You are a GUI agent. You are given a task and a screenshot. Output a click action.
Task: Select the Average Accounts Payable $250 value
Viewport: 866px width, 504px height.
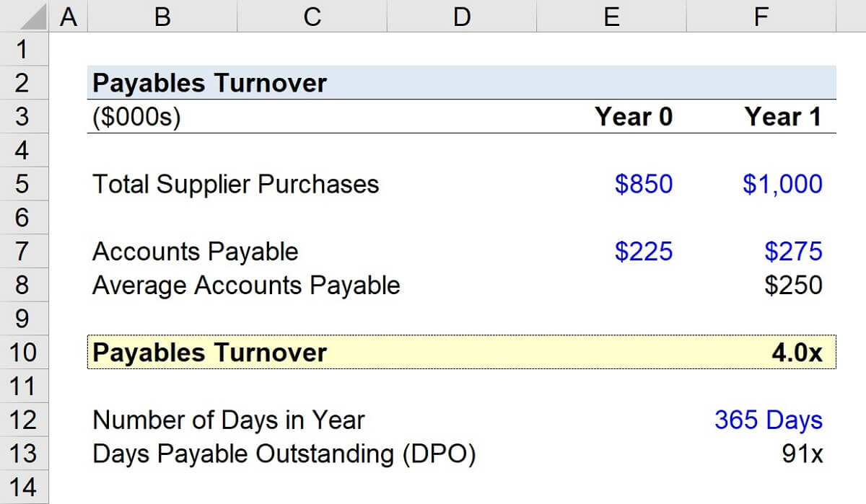coord(793,286)
